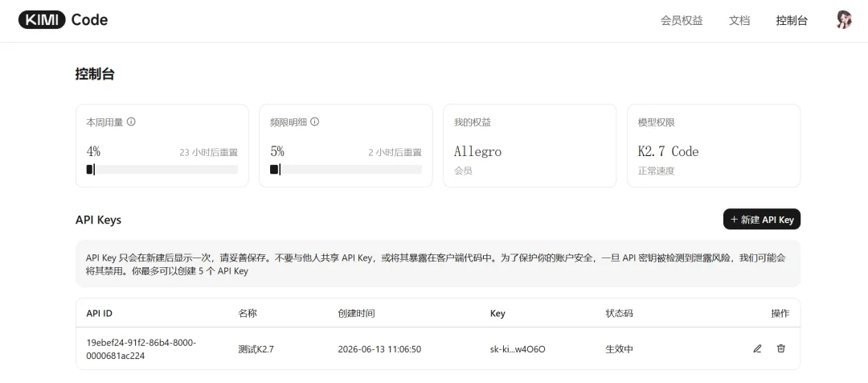Click the 2 小时后重置 text
This screenshot has width=868, height=383.
click(x=395, y=152)
